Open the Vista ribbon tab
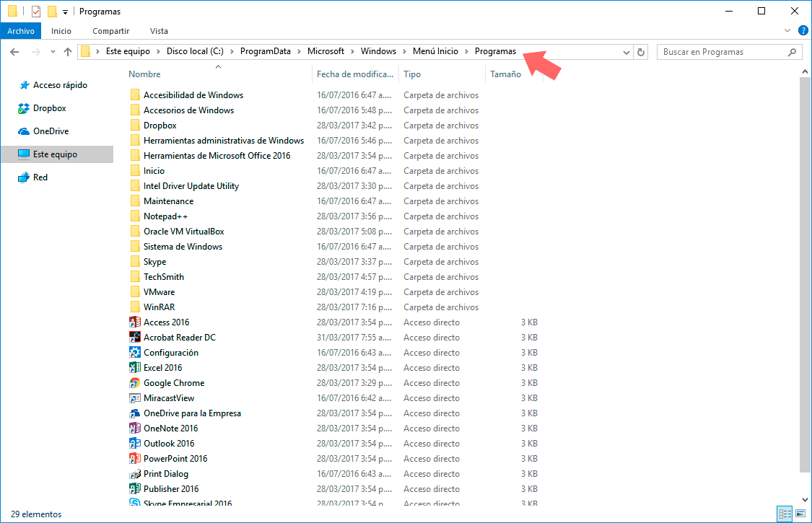The width and height of the screenshot is (812, 523). click(x=159, y=31)
